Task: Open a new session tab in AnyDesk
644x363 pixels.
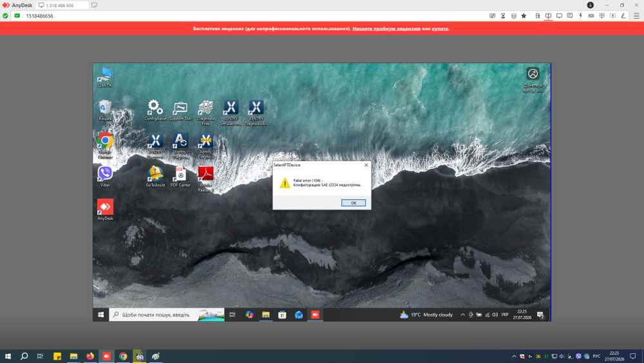Action: 94,5
